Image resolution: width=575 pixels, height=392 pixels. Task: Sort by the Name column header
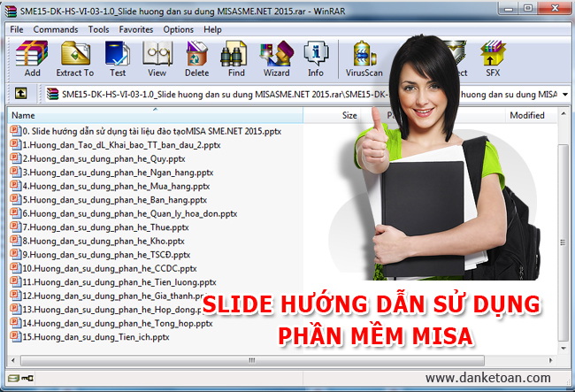tap(155, 115)
